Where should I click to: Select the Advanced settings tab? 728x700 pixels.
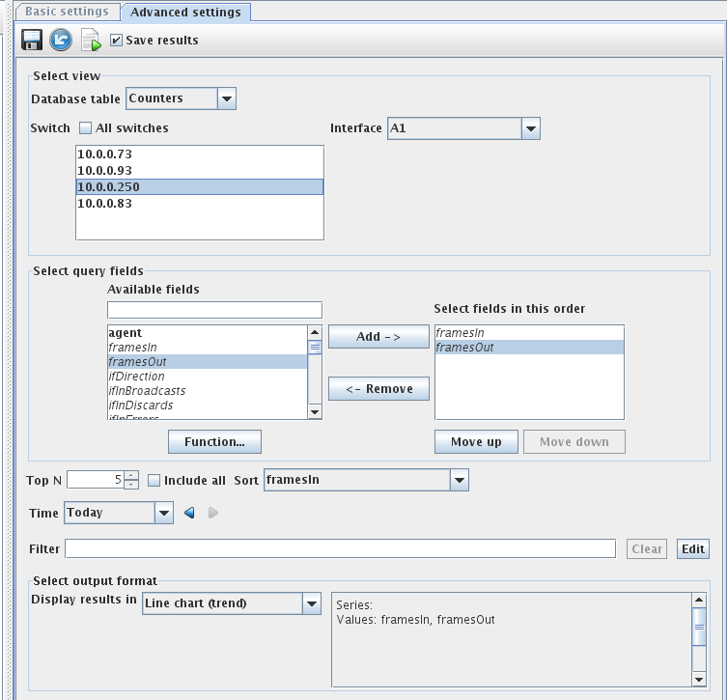tap(185, 13)
